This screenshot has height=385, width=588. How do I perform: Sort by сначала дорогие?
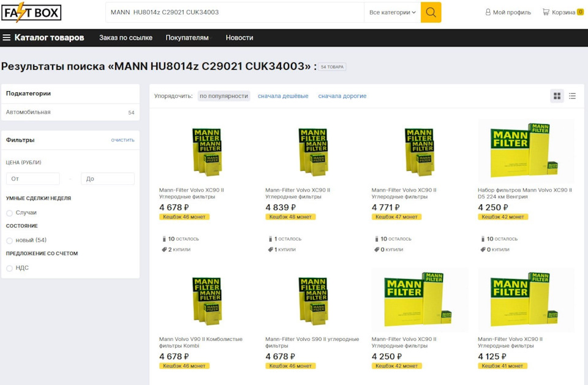coord(342,96)
